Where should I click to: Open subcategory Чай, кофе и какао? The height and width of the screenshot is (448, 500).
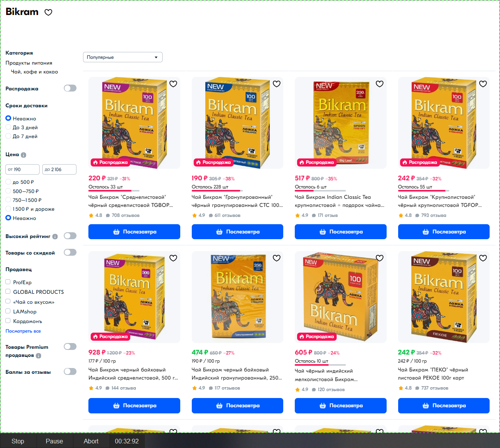point(35,72)
